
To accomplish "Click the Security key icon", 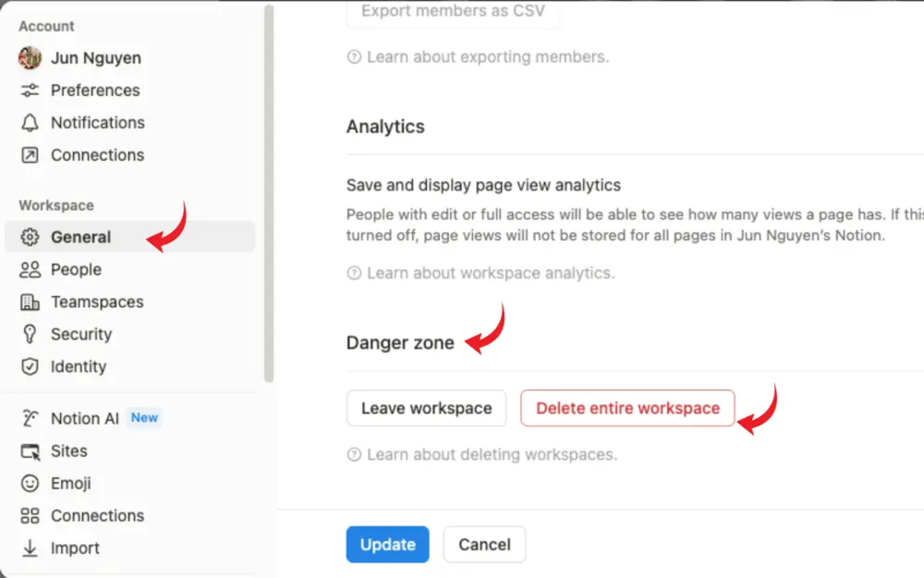I will [x=30, y=335].
